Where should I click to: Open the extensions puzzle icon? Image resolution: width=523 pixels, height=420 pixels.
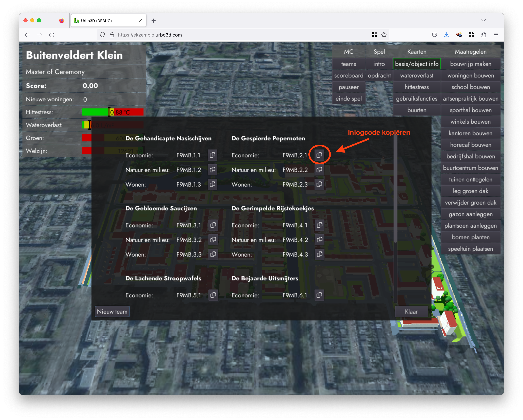pyautogui.click(x=483, y=35)
